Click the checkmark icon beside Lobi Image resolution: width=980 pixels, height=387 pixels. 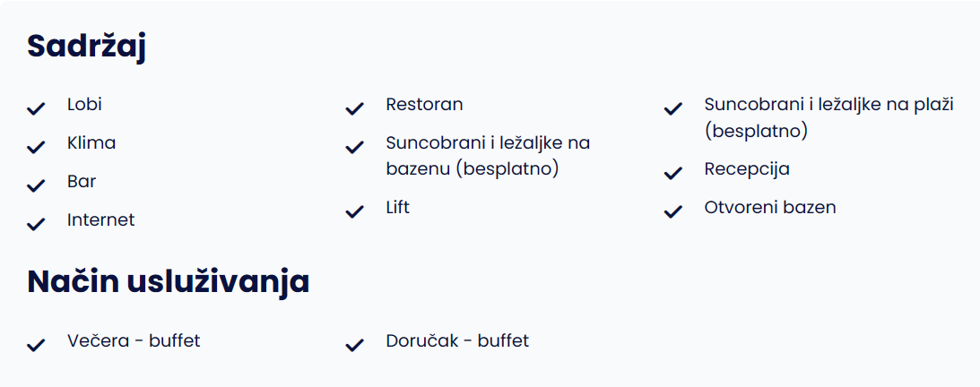(36, 109)
